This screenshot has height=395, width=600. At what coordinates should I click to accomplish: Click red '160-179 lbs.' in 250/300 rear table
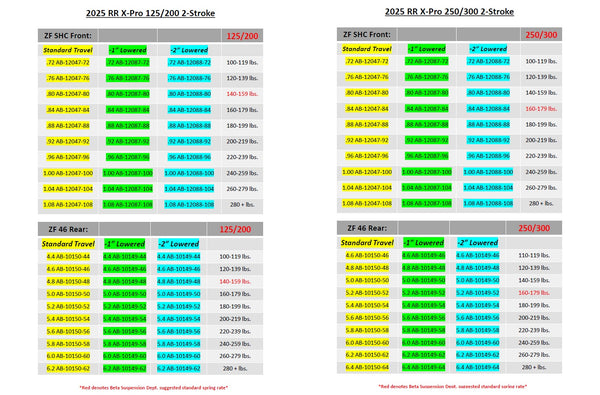(534, 293)
